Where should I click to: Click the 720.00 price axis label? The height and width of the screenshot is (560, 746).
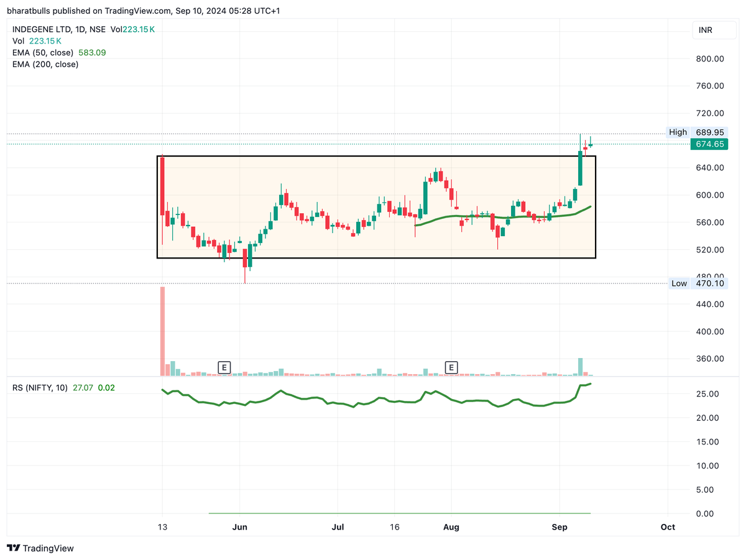(x=711, y=114)
